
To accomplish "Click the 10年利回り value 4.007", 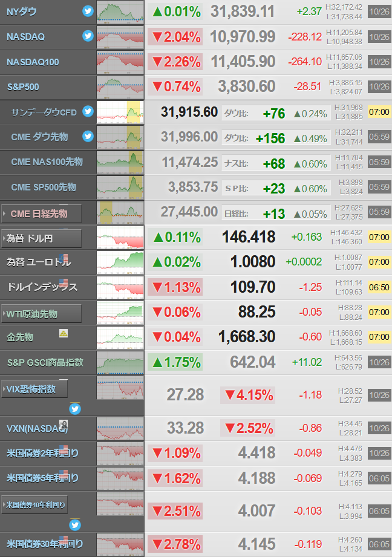I will click(256, 511).
